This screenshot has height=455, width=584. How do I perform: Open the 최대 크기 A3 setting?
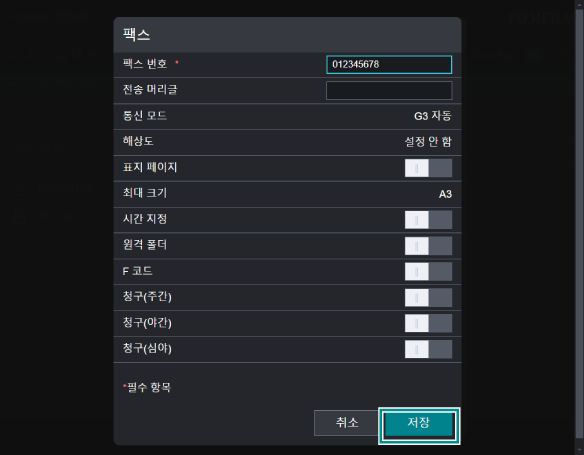[x=445, y=194]
